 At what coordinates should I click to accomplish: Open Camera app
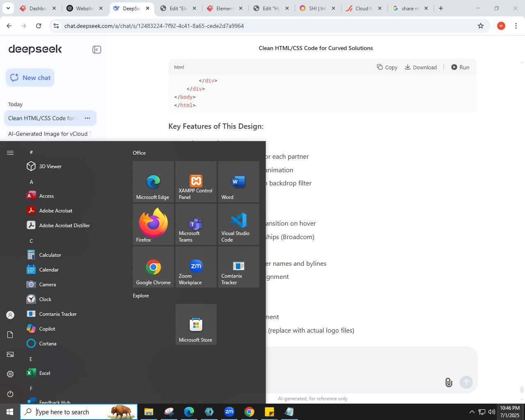tap(74, 285)
